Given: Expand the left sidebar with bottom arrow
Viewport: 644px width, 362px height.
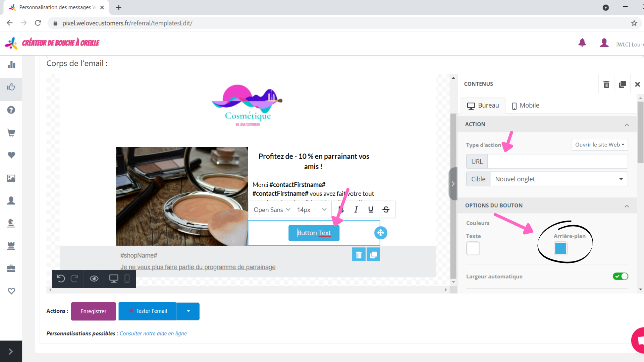Looking at the screenshot, I should 11,351.
